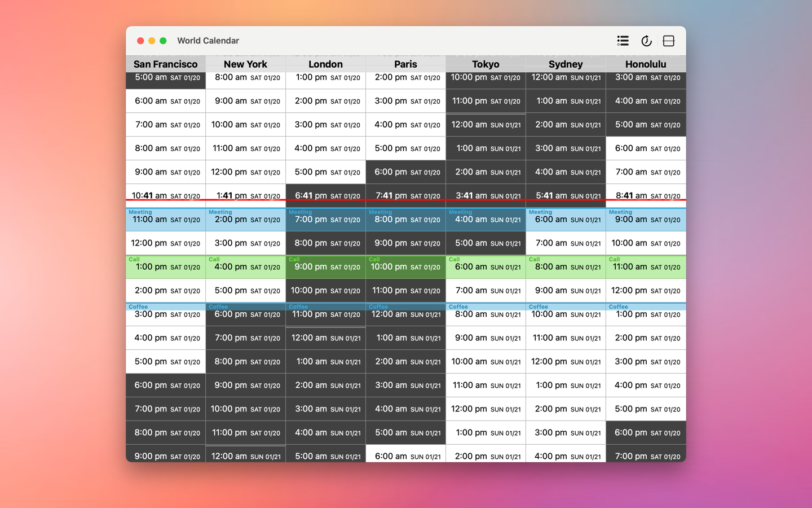
Task: Click the 1:00 pm Sydney SUN 01/21 cell
Action: tap(566, 386)
